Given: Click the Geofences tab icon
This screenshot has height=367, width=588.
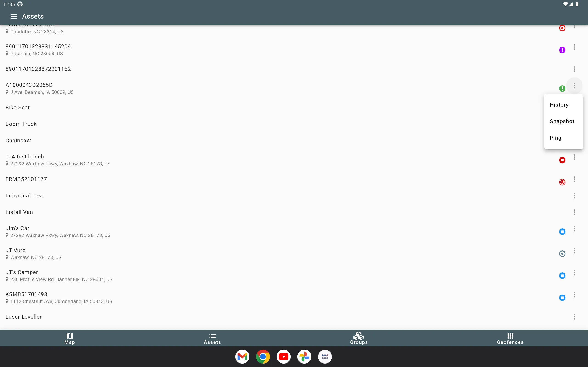Looking at the screenshot, I should click(510, 336).
